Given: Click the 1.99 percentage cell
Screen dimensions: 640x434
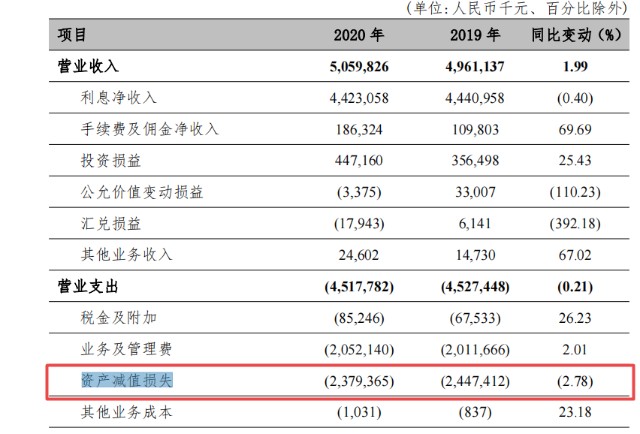Looking at the screenshot, I should pyautogui.click(x=575, y=66).
